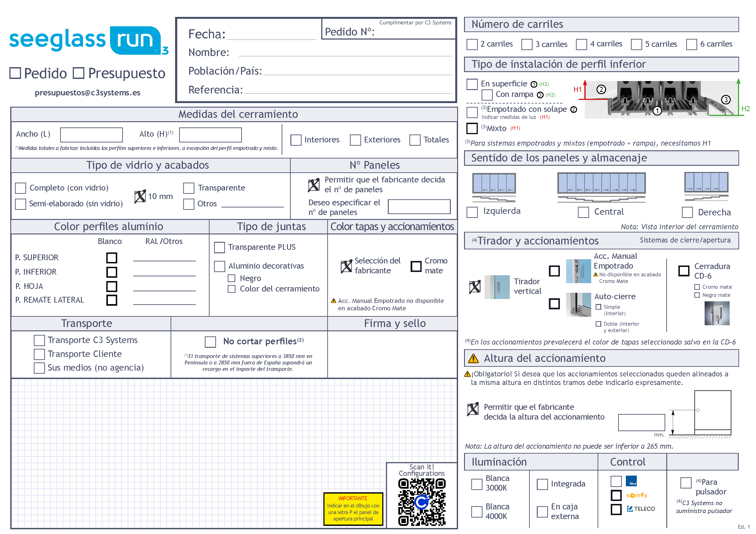
Task: Check Blanco for P. REMATE LATERAL
Action: pos(112,300)
